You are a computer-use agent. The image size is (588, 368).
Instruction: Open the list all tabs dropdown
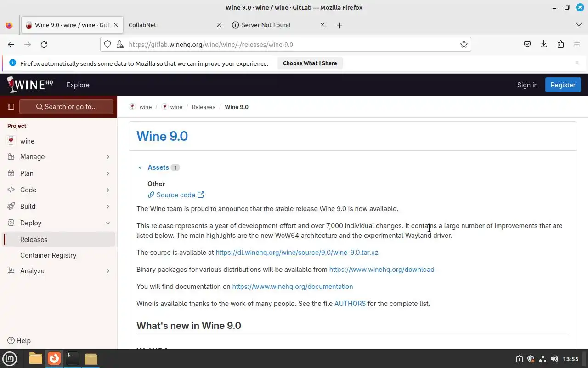(x=578, y=25)
